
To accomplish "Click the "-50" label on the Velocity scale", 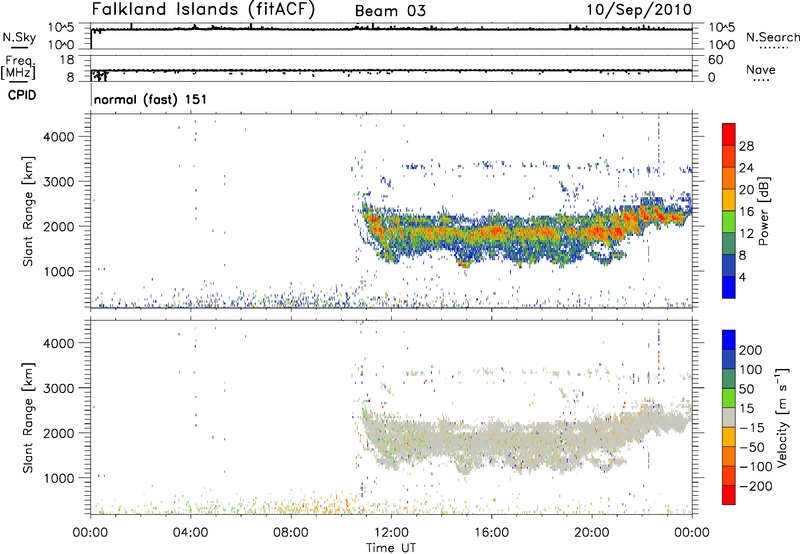I will click(752, 447).
